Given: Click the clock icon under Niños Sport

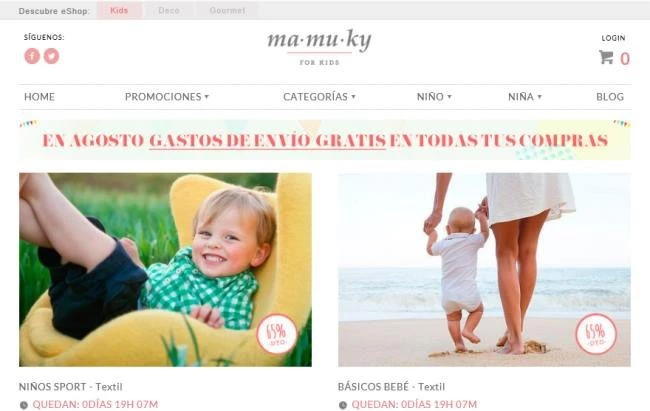Looking at the screenshot, I should [24, 405].
